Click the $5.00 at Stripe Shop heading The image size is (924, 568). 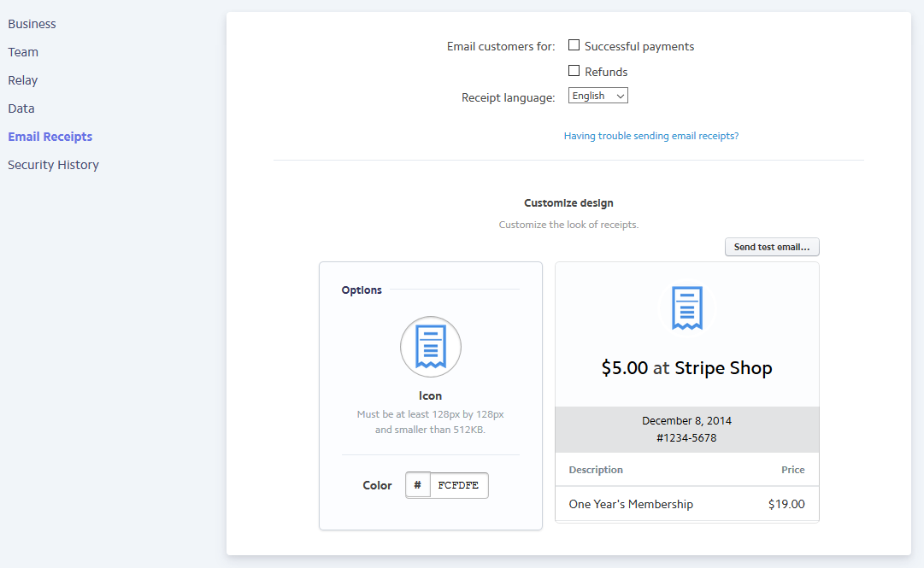pos(686,367)
